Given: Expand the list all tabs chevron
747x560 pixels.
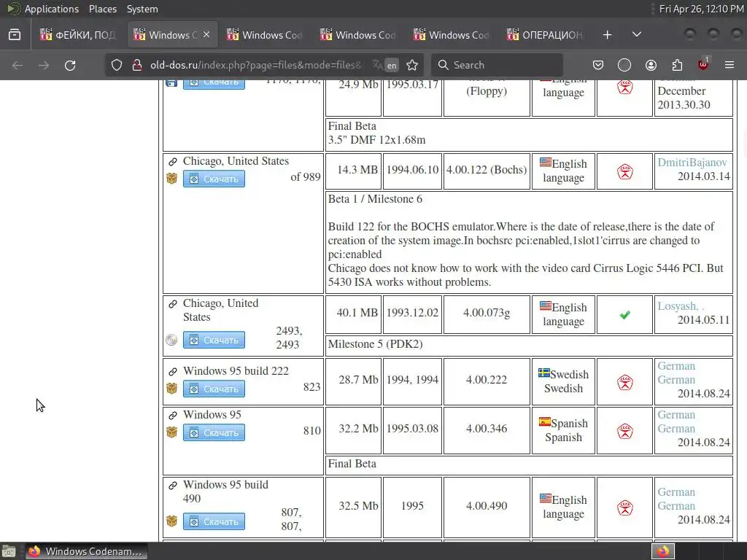Looking at the screenshot, I should tap(636, 35).
